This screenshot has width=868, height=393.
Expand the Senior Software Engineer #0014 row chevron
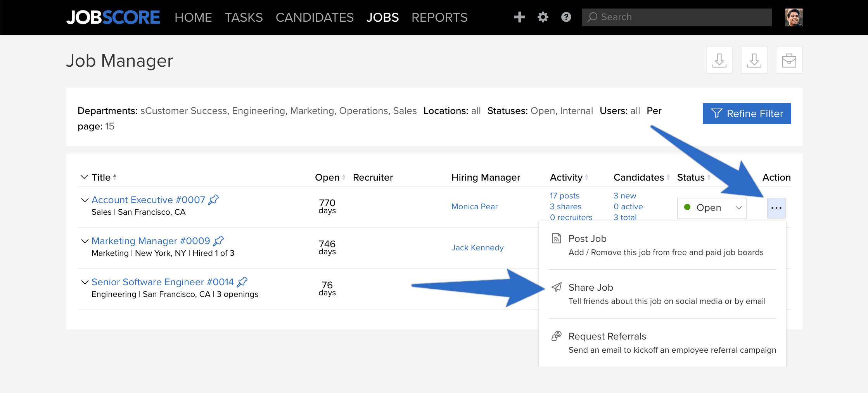pyautogui.click(x=85, y=282)
